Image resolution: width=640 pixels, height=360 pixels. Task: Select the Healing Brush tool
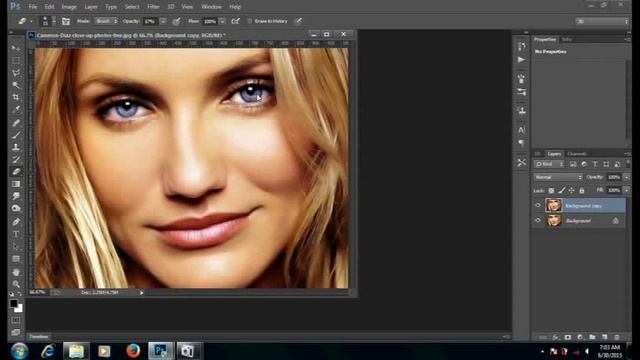[16, 122]
